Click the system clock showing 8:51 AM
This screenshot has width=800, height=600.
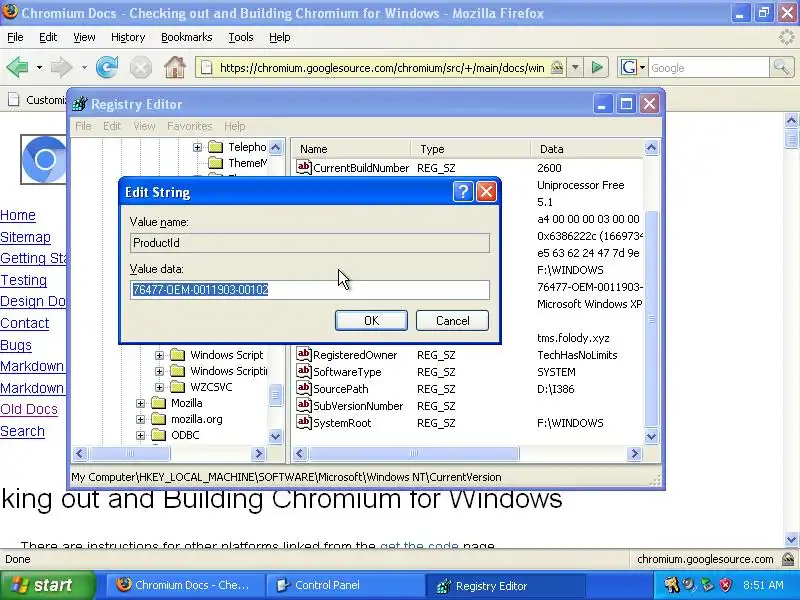[763, 585]
